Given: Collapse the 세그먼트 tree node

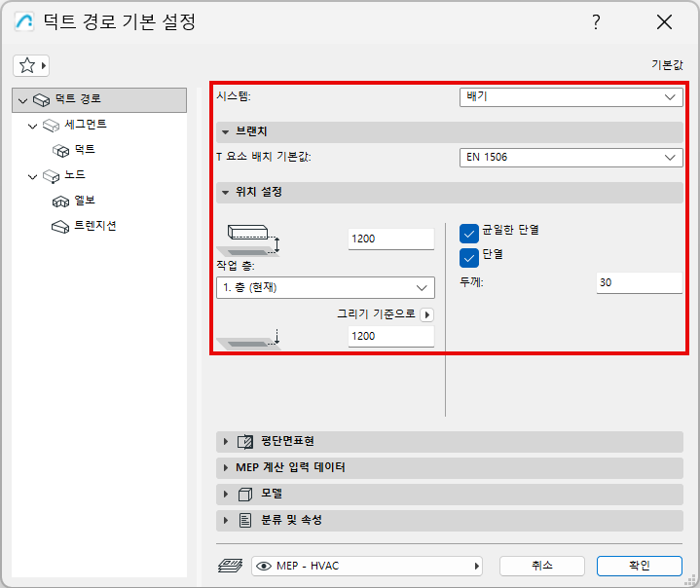Looking at the screenshot, I should pos(32,126).
